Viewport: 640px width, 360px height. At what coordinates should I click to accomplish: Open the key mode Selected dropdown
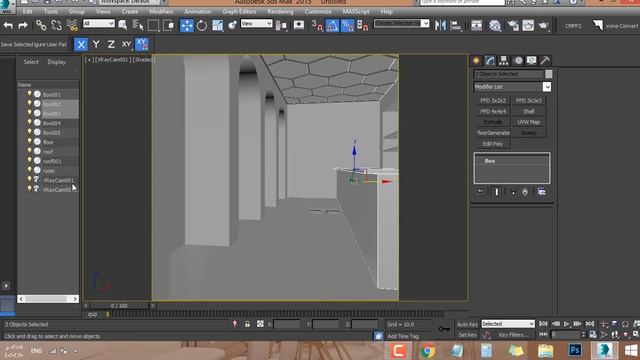pos(508,324)
